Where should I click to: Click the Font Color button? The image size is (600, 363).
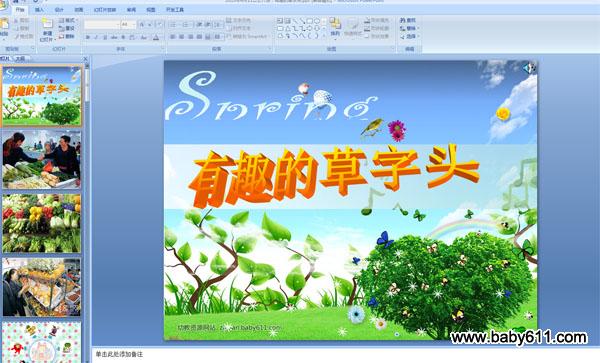click(x=156, y=37)
